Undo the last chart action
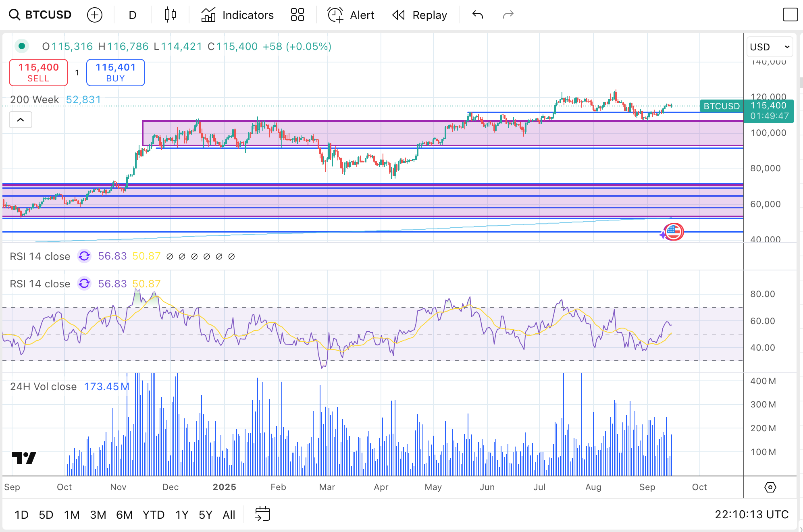 point(478,15)
